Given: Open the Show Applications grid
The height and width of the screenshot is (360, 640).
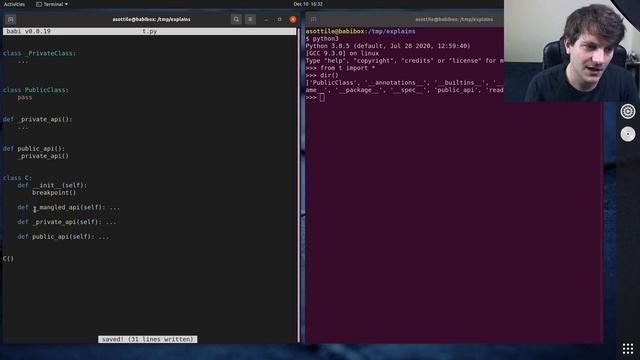Looking at the screenshot, I should [x=628, y=349].
